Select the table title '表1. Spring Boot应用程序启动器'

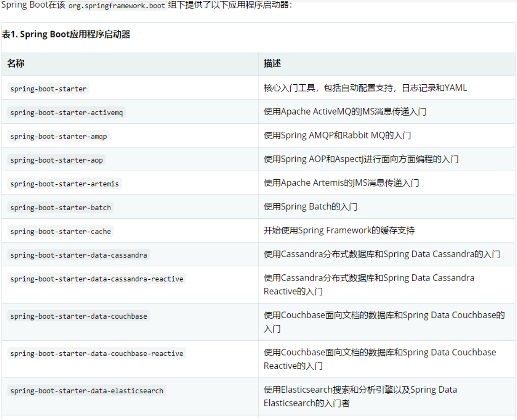pos(66,35)
